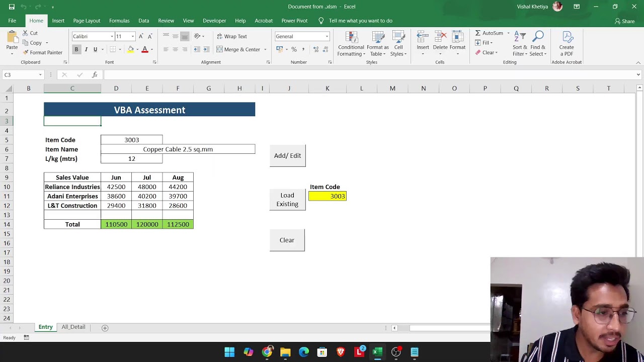This screenshot has width=644, height=362.
Task: Switch to All_Detail sheet tab
Action: 73,327
